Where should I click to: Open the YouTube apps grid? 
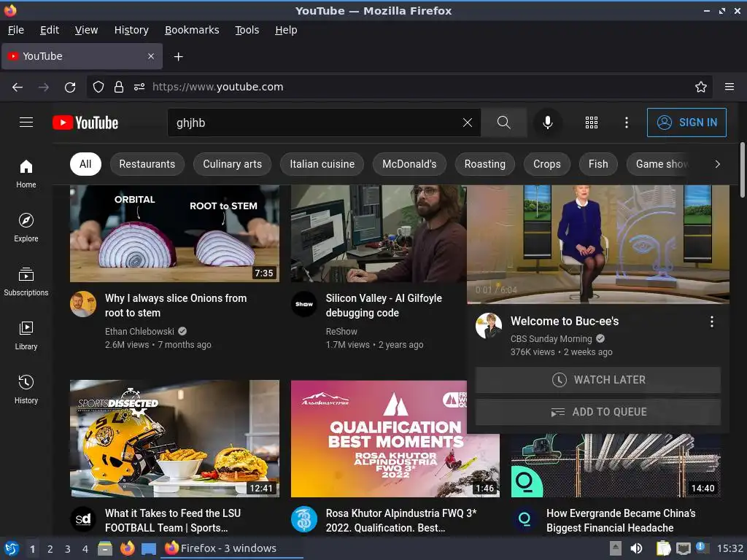(x=591, y=122)
